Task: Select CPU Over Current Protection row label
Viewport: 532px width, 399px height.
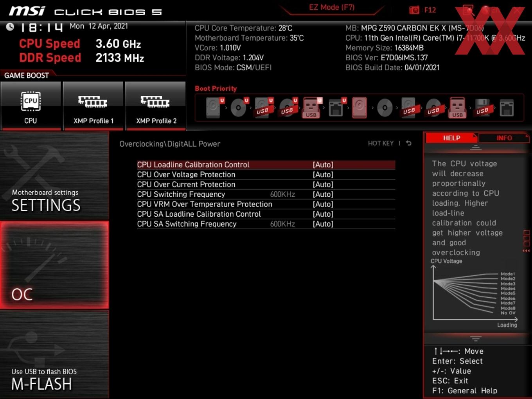Action: (x=186, y=184)
